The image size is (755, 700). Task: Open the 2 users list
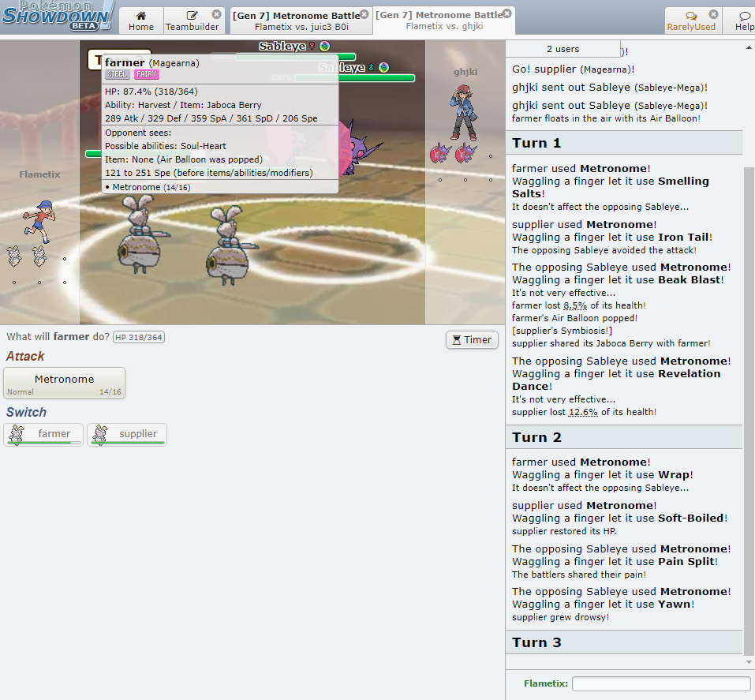point(563,49)
